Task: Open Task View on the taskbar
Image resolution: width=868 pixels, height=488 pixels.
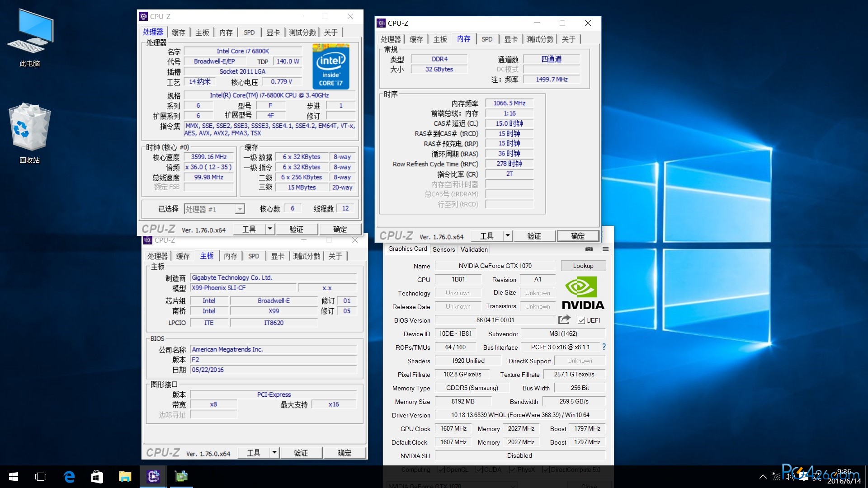Action: (41, 477)
